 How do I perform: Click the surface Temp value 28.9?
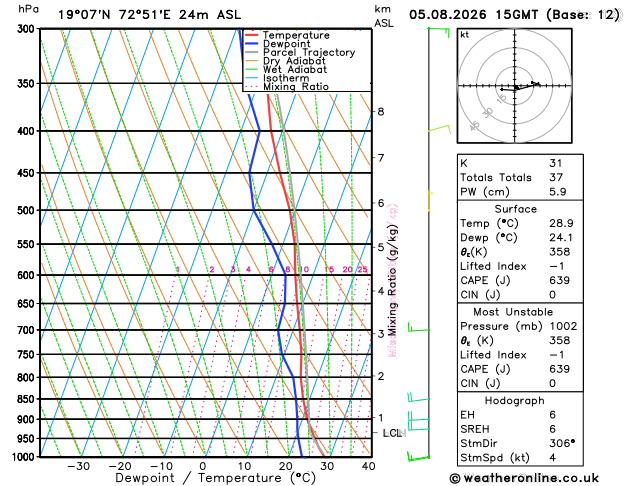coord(561,223)
